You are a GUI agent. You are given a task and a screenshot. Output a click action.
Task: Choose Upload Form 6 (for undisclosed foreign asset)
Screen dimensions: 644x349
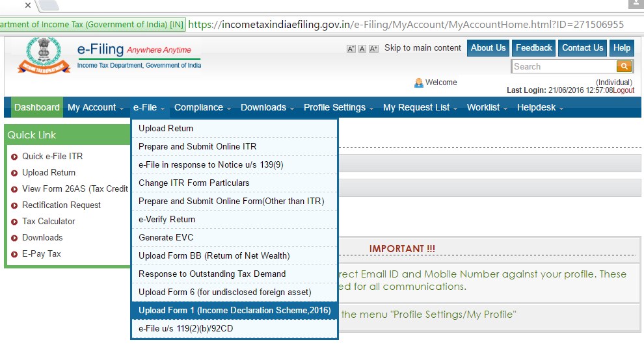point(235,292)
